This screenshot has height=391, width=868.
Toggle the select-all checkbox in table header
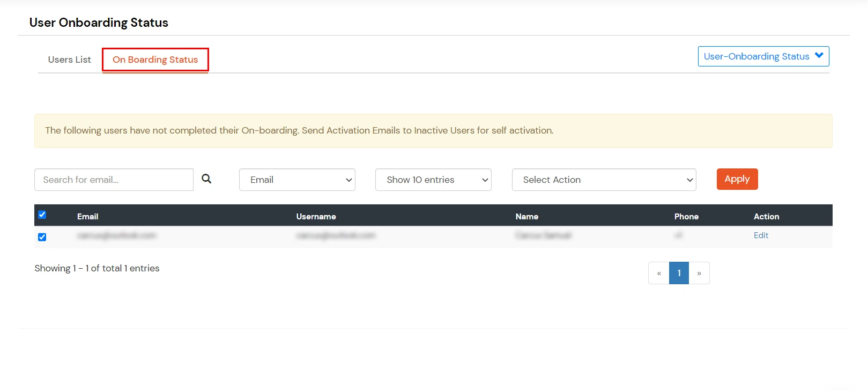pos(42,215)
